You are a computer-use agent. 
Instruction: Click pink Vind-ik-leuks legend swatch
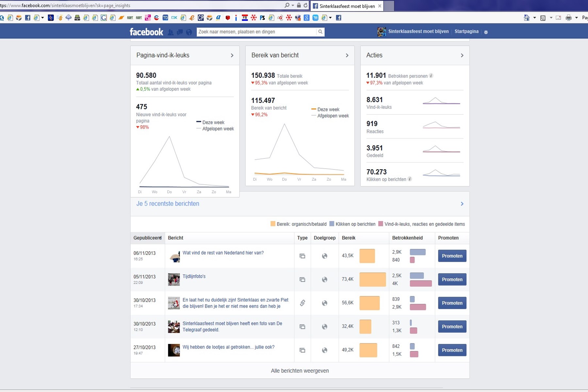(x=381, y=224)
